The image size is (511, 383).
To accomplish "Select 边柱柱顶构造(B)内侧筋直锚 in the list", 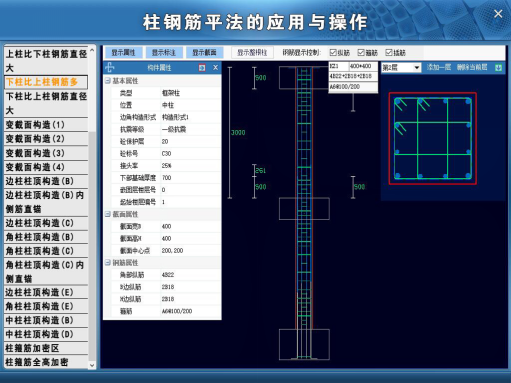I will (46, 202).
